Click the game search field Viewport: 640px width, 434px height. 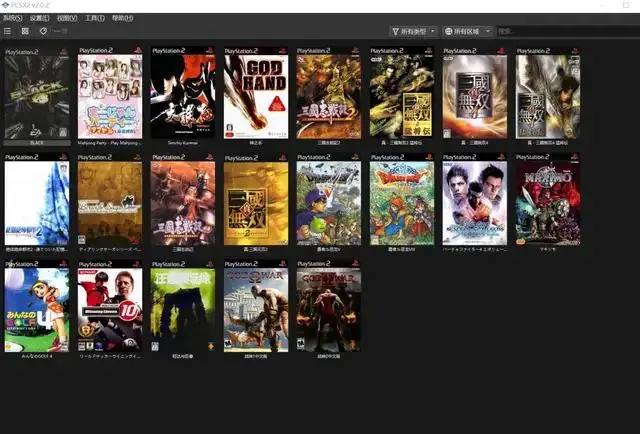pyautogui.click(x=565, y=31)
